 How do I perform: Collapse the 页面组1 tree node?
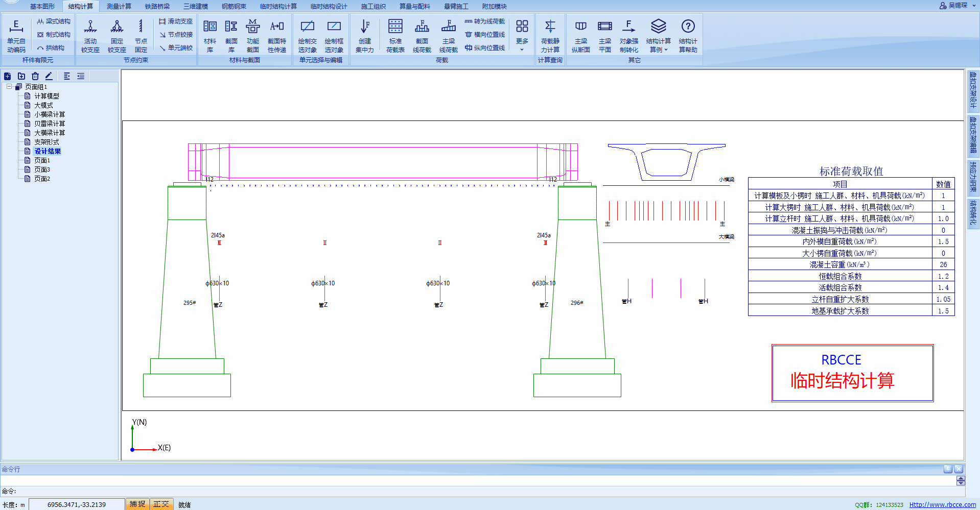9,87
